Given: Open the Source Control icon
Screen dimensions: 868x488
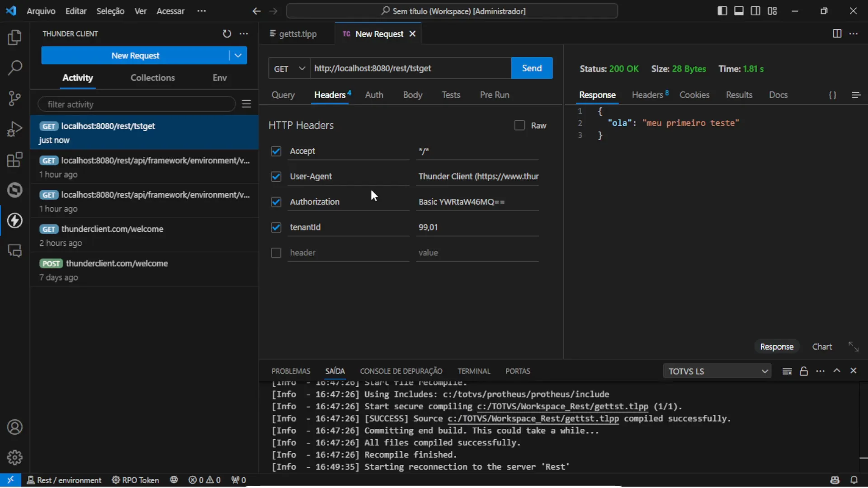Looking at the screenshot, I should pos(15,99).
